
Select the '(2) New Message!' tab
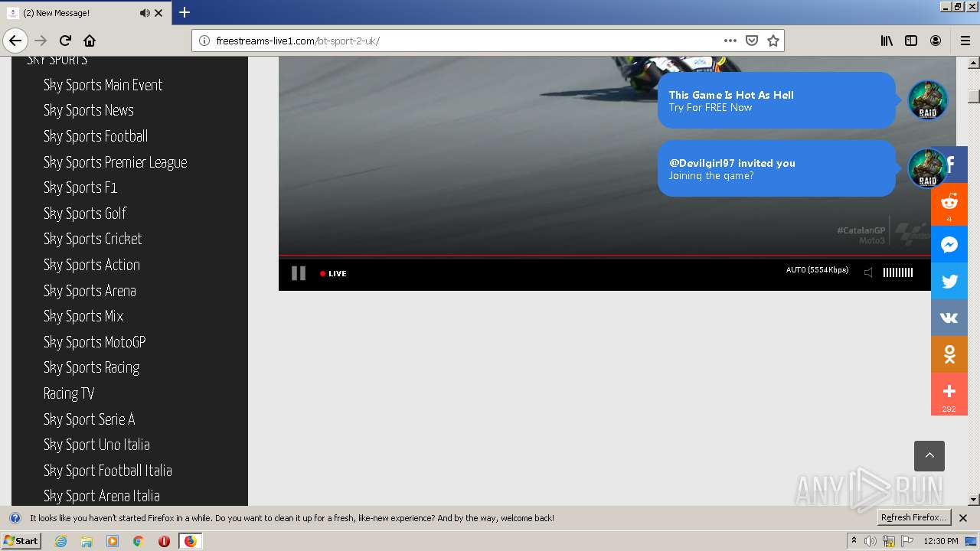pyautogui.click(x=87, y=13)
